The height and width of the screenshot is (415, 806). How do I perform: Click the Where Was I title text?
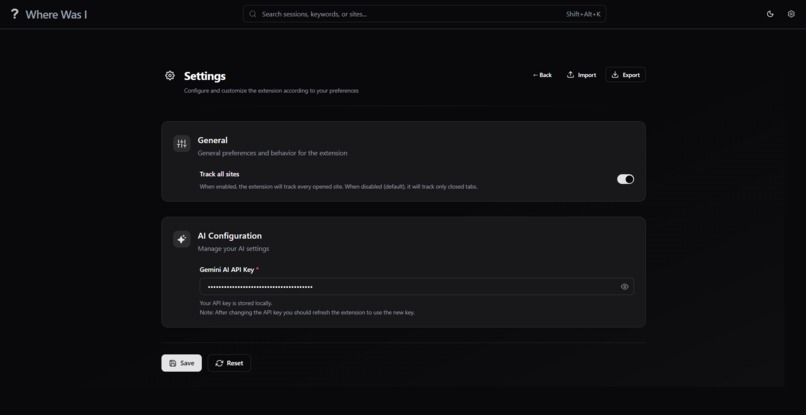[x=56, y=14]
